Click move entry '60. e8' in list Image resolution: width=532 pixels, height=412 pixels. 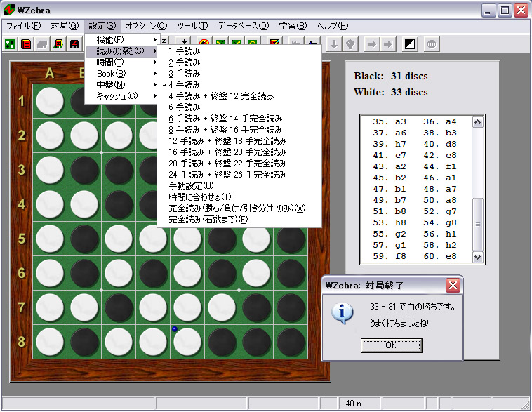[440, 257]
